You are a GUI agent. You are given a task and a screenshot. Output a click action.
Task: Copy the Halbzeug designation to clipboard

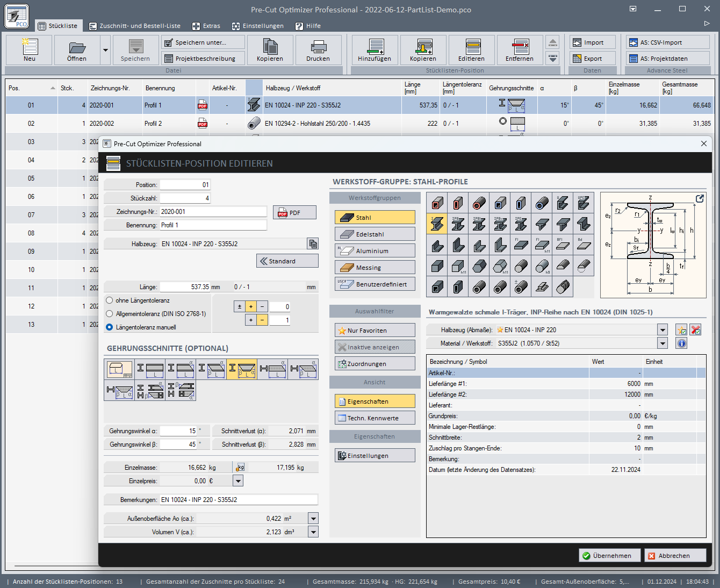pyautogui.click(x=313, y=243)
